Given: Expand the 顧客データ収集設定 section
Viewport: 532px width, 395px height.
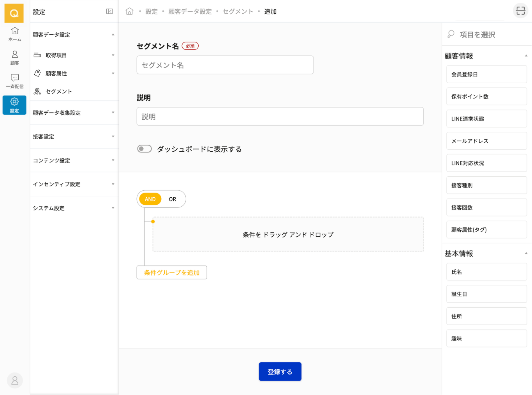Looking at the screenshot, I should pyautogui.click(x=74, y=113).
